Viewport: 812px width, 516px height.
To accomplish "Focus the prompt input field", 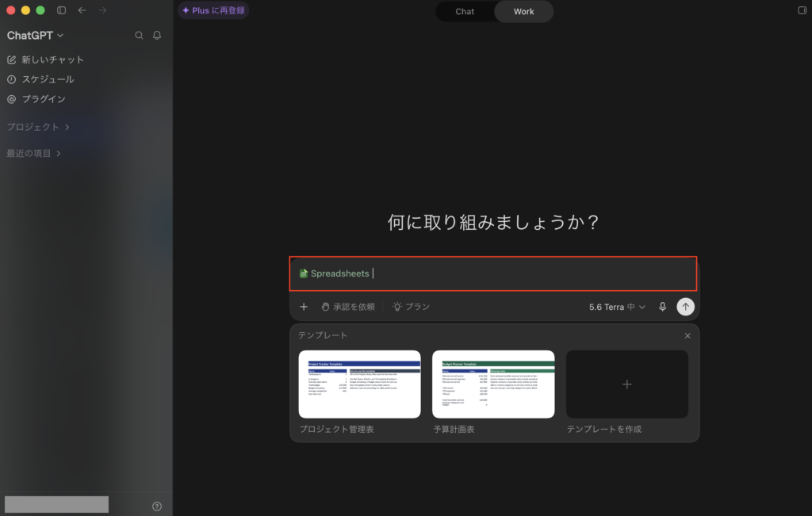I will [x=493, y=273].
